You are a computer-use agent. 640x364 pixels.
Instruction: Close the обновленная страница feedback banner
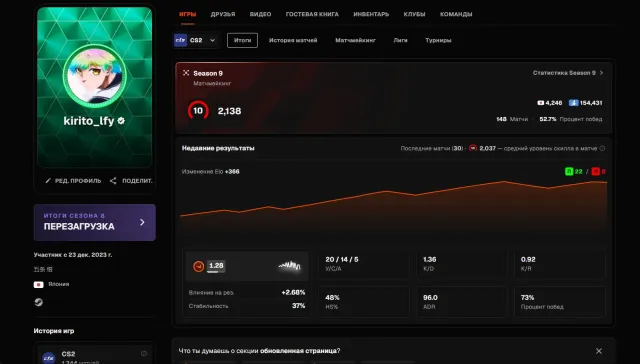[x=599, y=351]
